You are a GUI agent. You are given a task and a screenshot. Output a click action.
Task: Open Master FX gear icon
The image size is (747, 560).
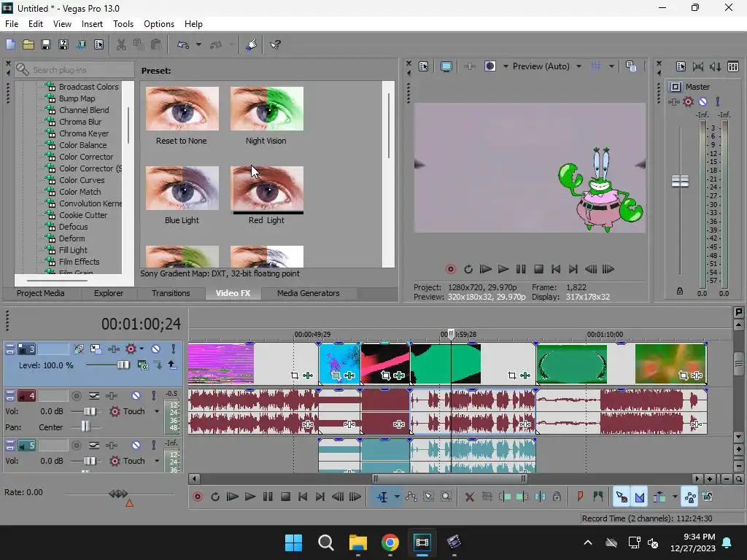[x=688, y=101]
